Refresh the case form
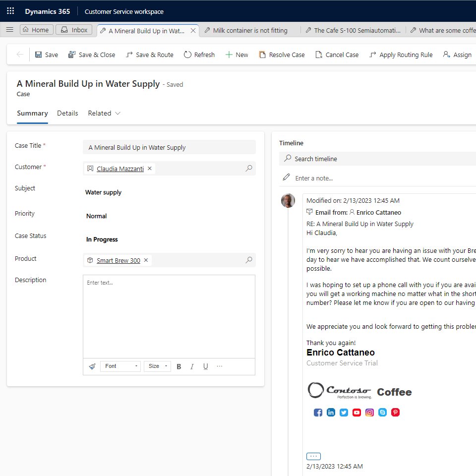 pos(199,55)
